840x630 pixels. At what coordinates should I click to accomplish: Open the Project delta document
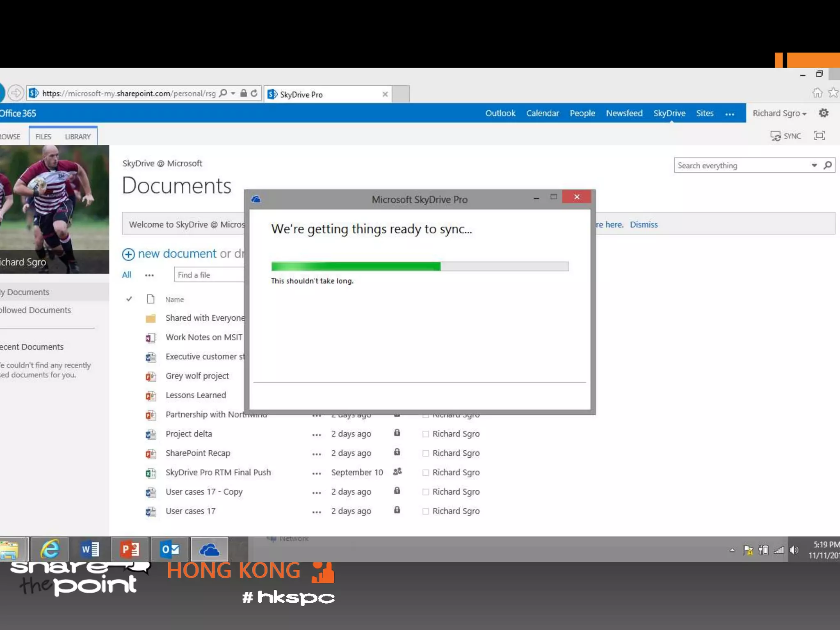coord(189,434)
